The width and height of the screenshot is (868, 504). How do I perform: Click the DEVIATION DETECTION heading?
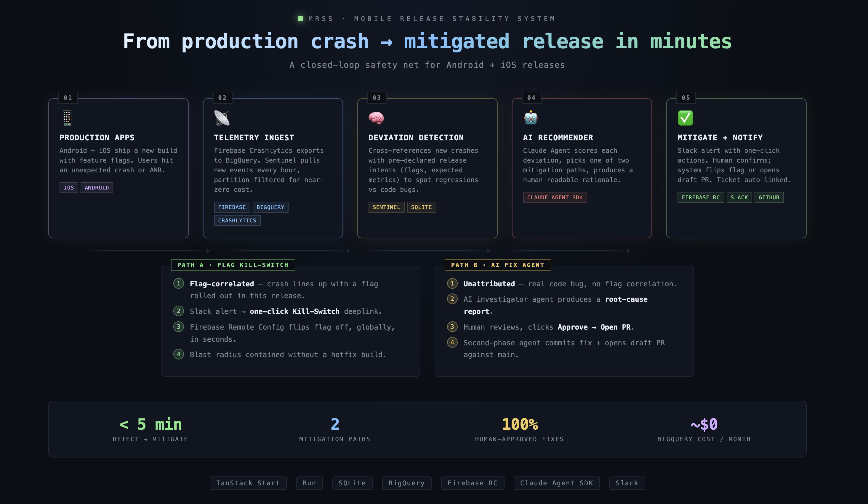[x=416, y=138]
